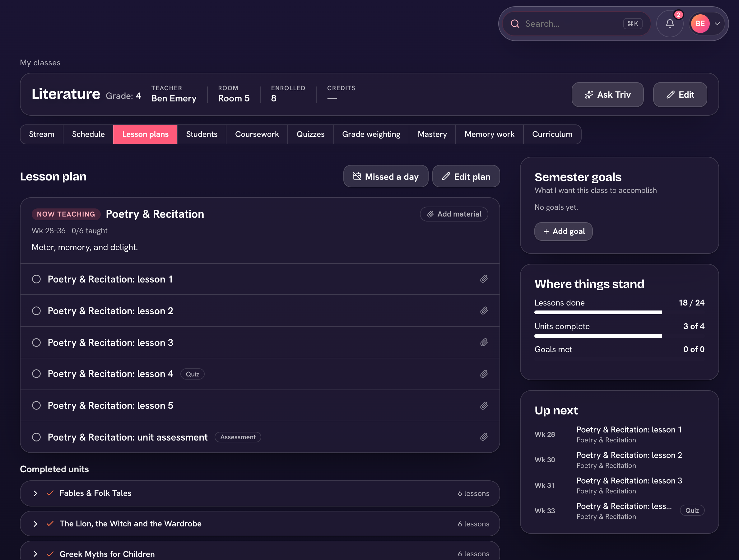Click the pencil icon on Edit plan
This screenshot has height=560, width=739.
click(x=446, y=176)
